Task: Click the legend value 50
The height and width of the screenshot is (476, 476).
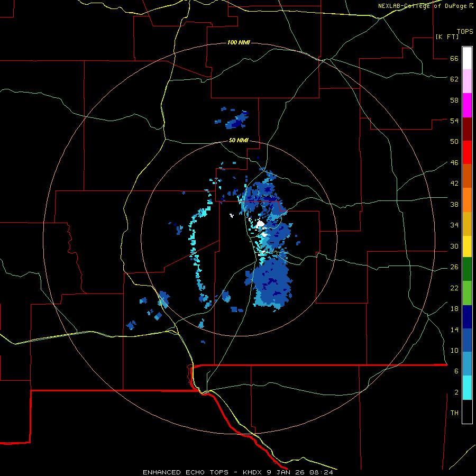Action: pos(454,141)
